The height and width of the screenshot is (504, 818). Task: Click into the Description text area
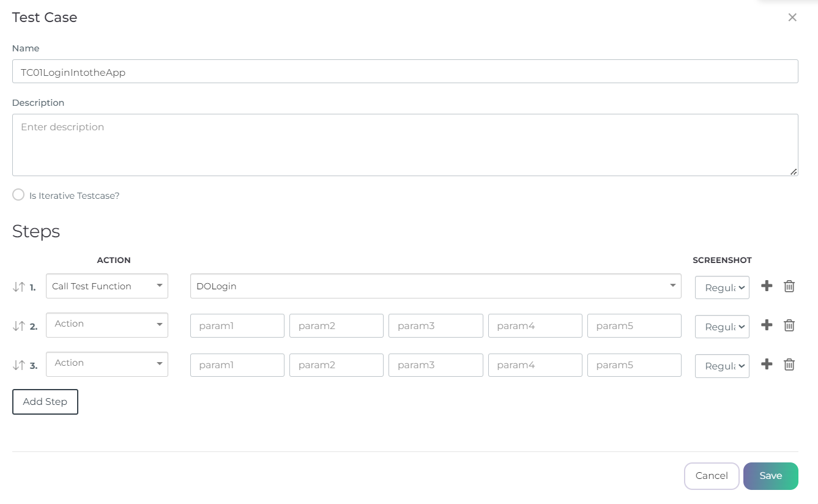click(x=405, y=145)
